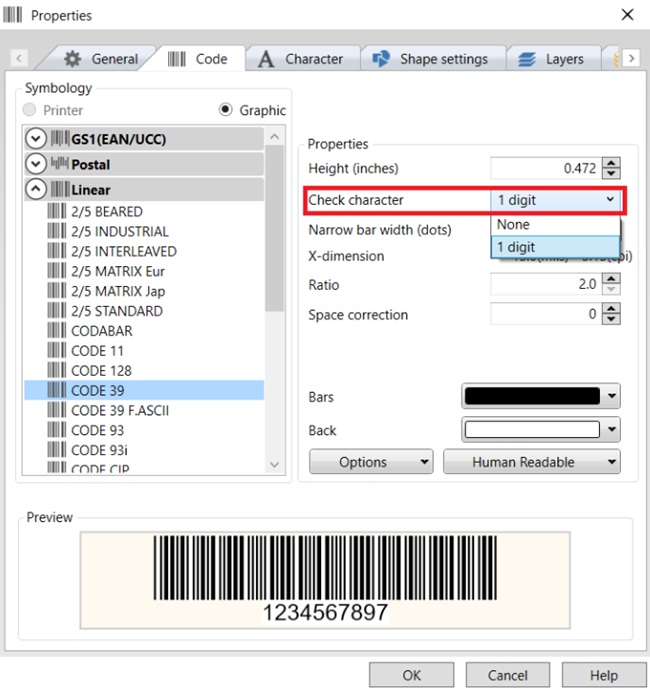Viewport: 650px width, 692px height.
Task: Close the Properties dialog
Action: pyautogui.click(x=627, y=15)
